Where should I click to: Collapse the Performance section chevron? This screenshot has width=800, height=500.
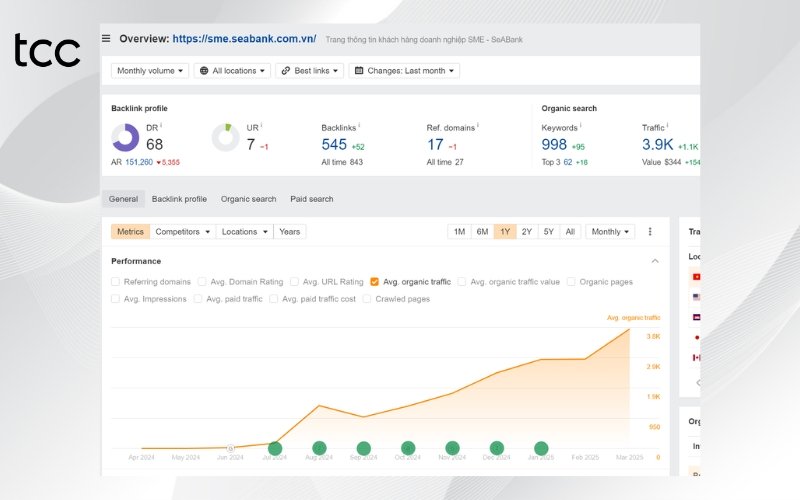[655, 261]
